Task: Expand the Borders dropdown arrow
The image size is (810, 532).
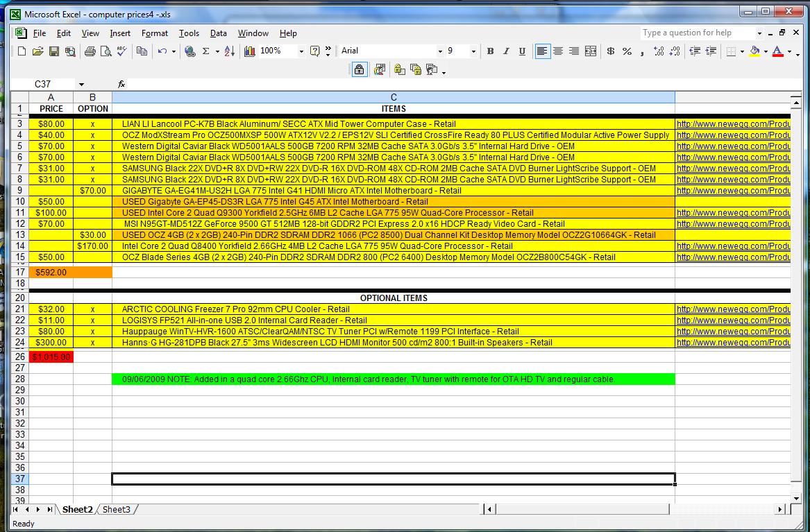Action: (743, 51)
